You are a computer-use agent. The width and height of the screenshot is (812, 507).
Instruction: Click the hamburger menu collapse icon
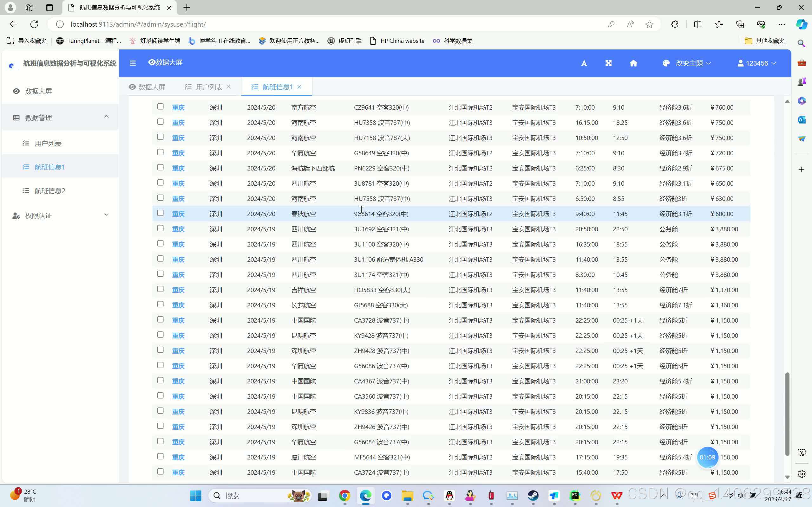(133, 63)
